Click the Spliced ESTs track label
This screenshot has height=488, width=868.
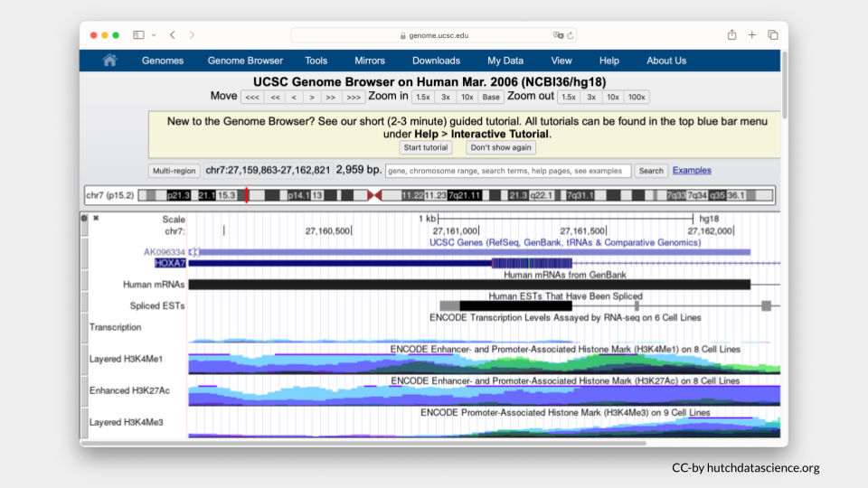click(x=157, y=306)
